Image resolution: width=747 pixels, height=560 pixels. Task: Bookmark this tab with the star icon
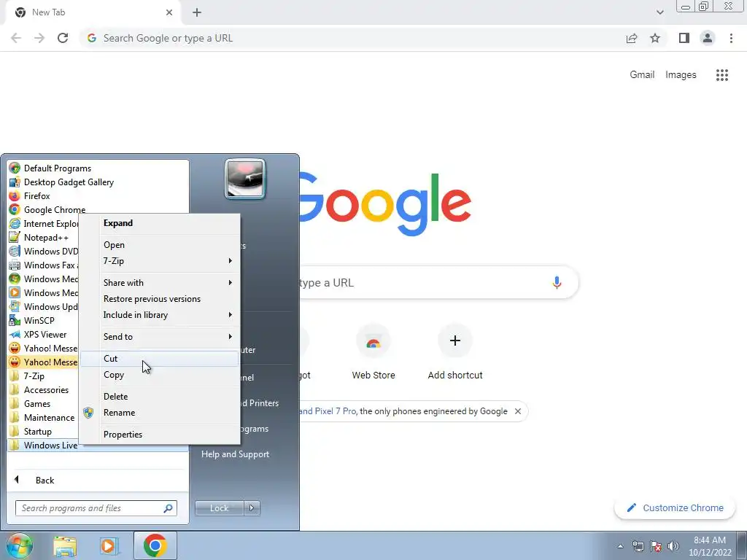click(x=655, y=38)
